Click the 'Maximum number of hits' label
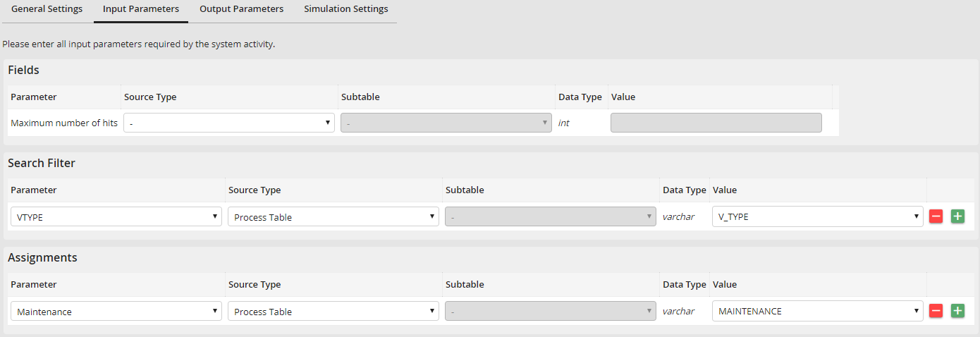Screen dimensions: 980x337 coord(64,123)
